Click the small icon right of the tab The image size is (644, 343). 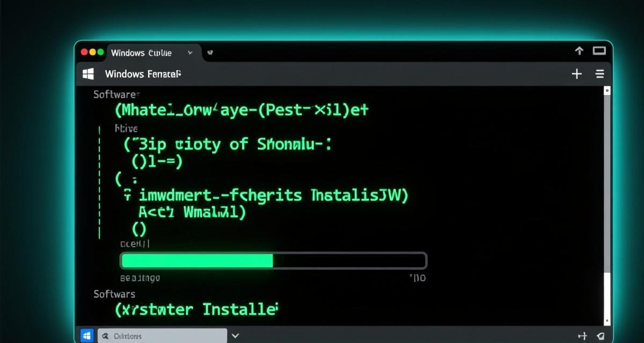click(210, 53)
